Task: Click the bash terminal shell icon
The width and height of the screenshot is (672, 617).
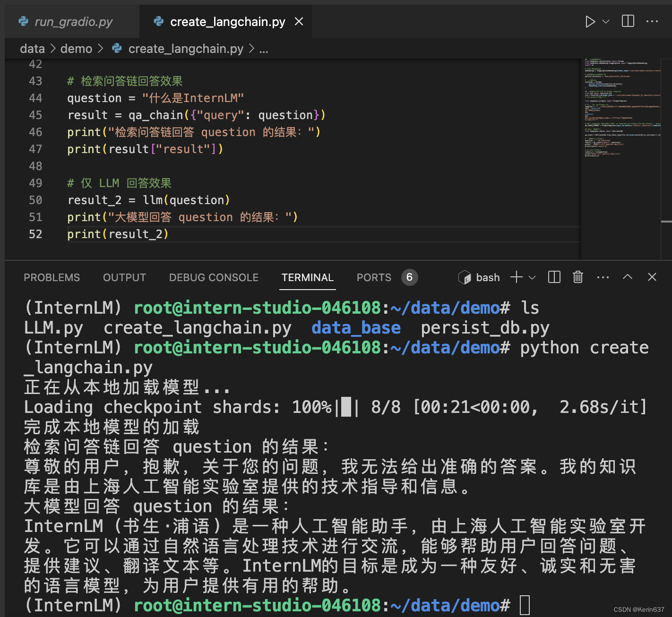Action: [465, 277]
